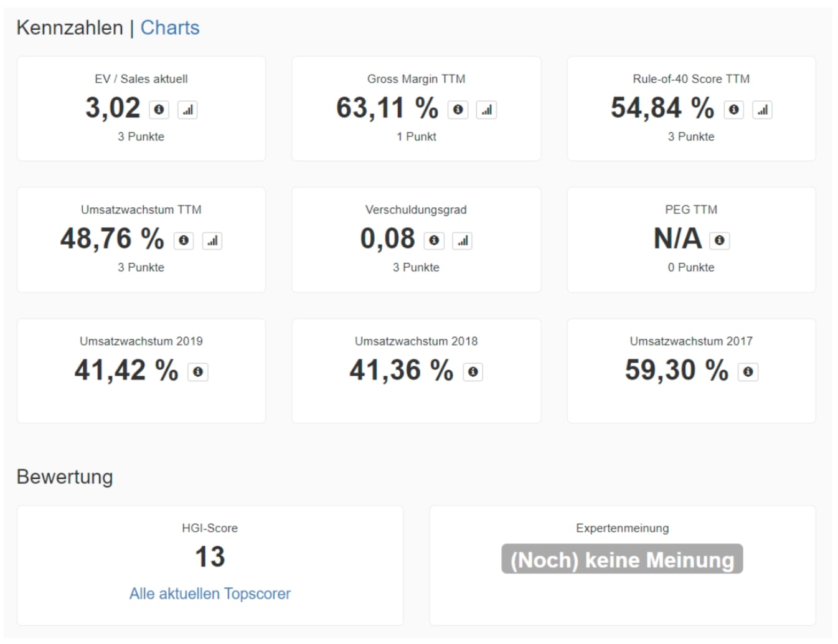This screenshot has height=644, width=838.
Task: Click the 1 Punkt label
Action: click(x=417, y=136)
